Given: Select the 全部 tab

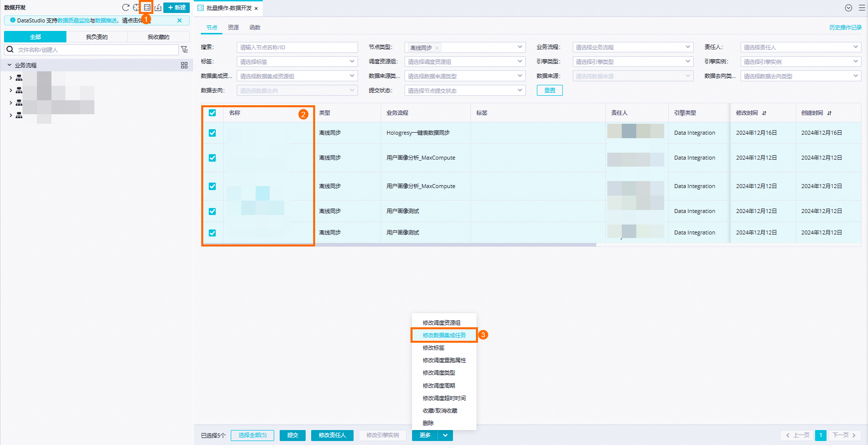Looking at the screenshot, I should point(35,37).
